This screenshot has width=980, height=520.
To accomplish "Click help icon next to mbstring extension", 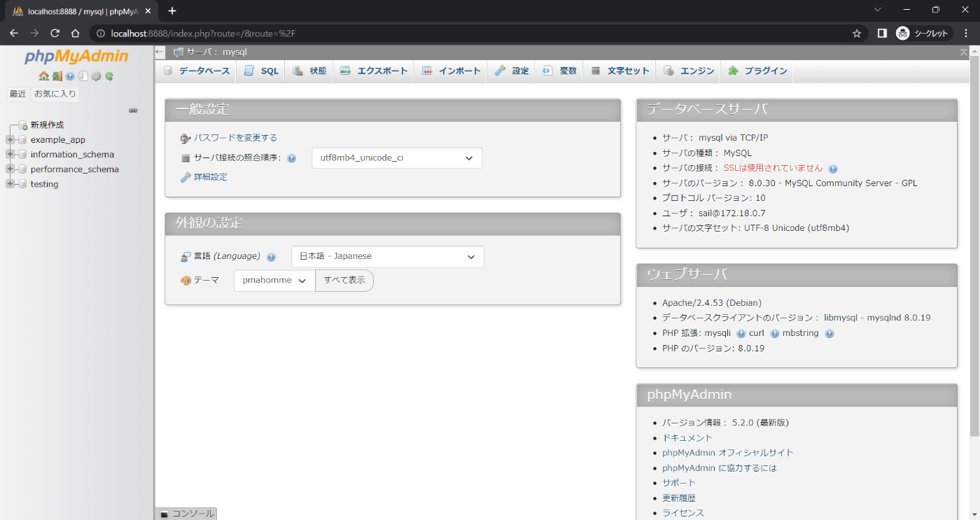I will pos(829,334).
